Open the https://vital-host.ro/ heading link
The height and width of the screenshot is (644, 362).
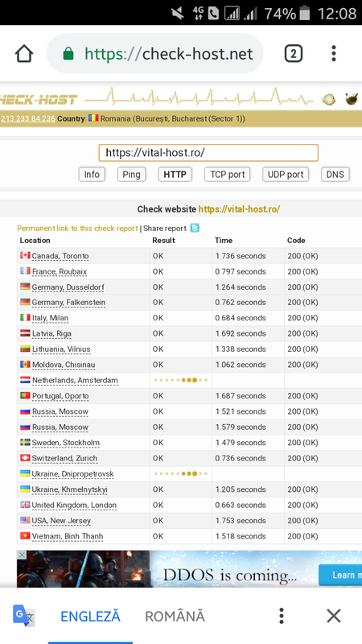tap(239, 209)
